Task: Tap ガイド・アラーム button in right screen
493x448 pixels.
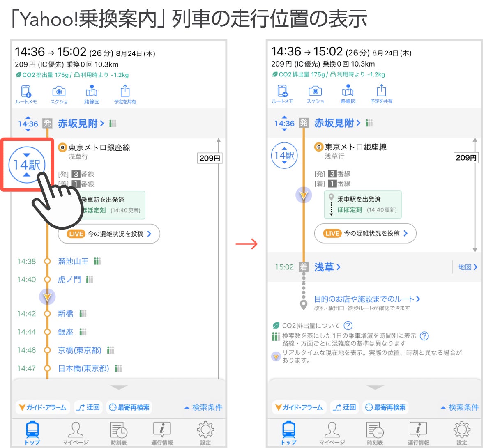Action: 299,407
